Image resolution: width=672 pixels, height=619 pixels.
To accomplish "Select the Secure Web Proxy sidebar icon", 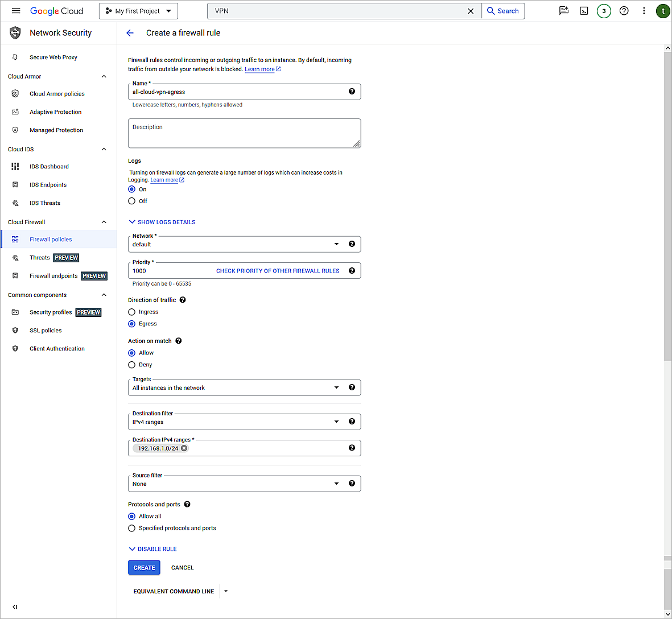I will 14,57.
